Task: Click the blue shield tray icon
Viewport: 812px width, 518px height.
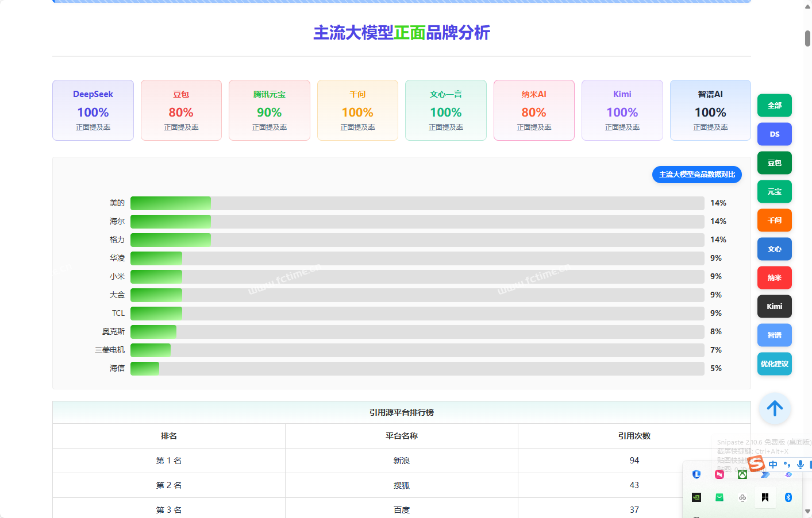Action: 696,474
